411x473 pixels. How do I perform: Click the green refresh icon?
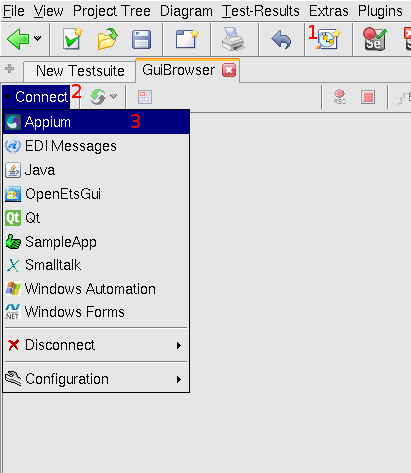(98, 97)
